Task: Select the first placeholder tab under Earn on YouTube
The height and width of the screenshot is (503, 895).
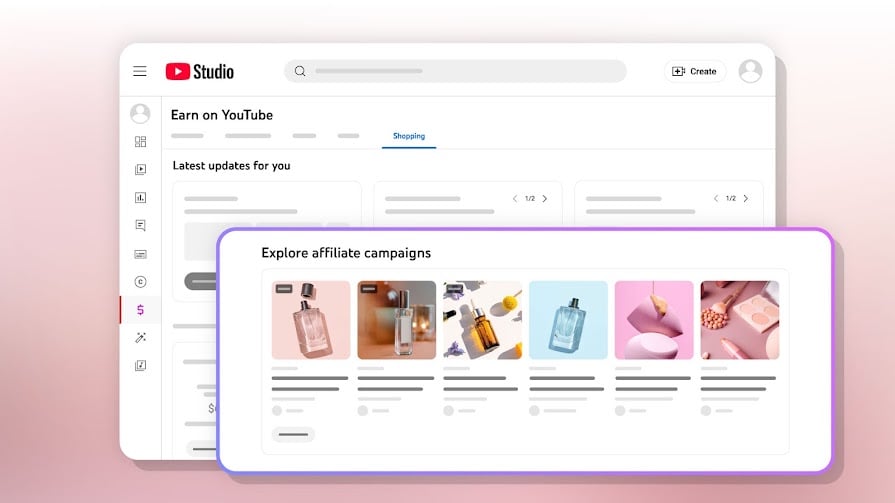Action: [x=187, y=136]
